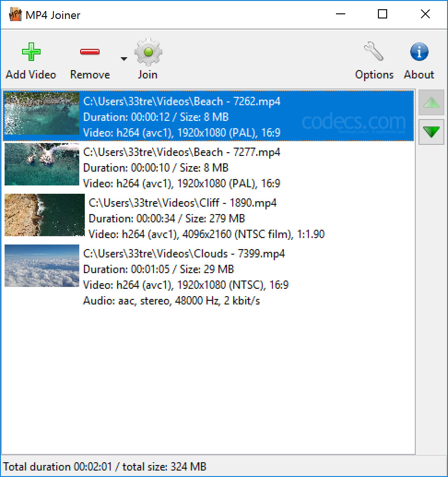Click the path text of Beach - 7277.mp4
This screenshot has height=477, width=448.
[x=182, y=152]
